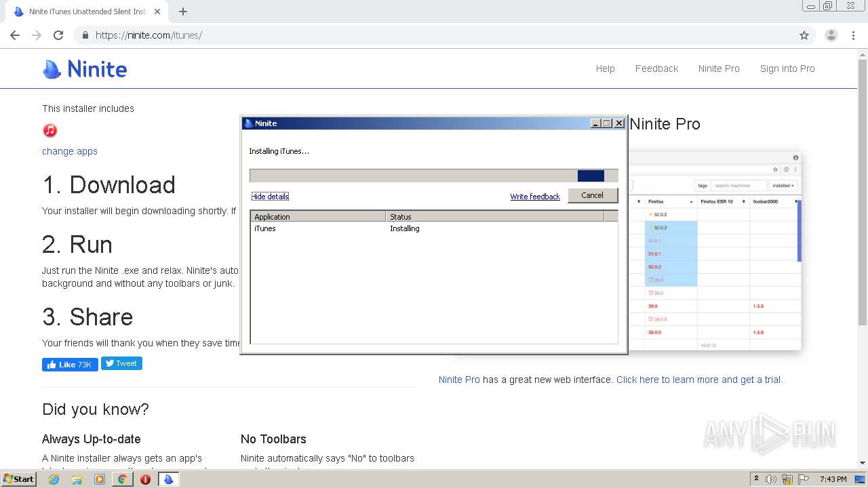Click the Facebook Like button
Screen dimensions: 868x488
[x=70, y=365]
